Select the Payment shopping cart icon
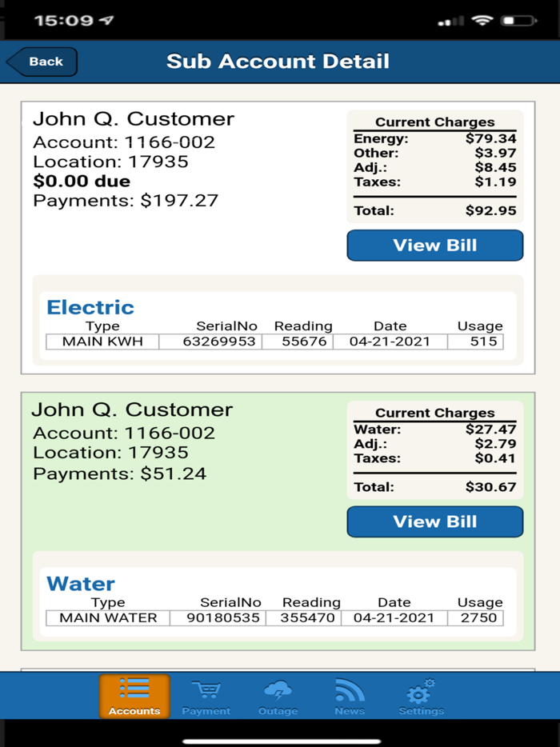The height and width of the screenshot is (747, 560). point(206,689)
